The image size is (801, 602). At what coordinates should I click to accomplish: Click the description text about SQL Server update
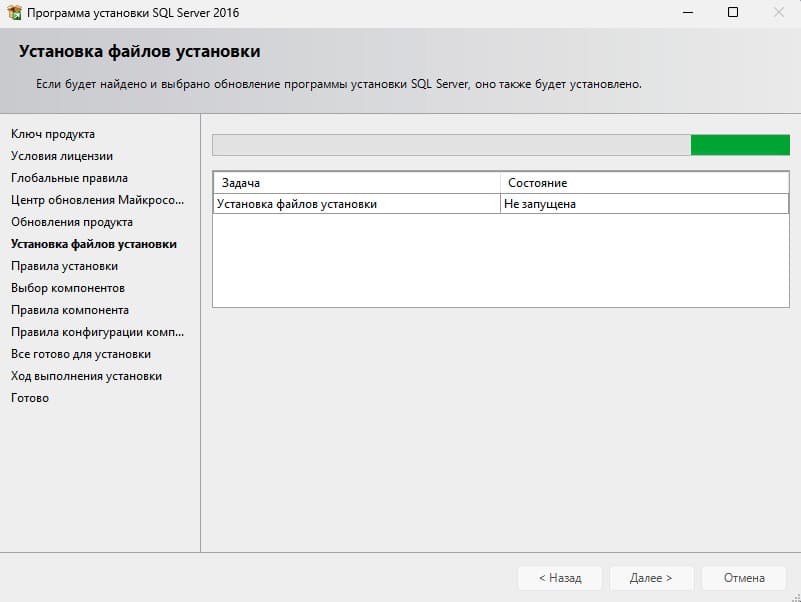tap(339, 84)
